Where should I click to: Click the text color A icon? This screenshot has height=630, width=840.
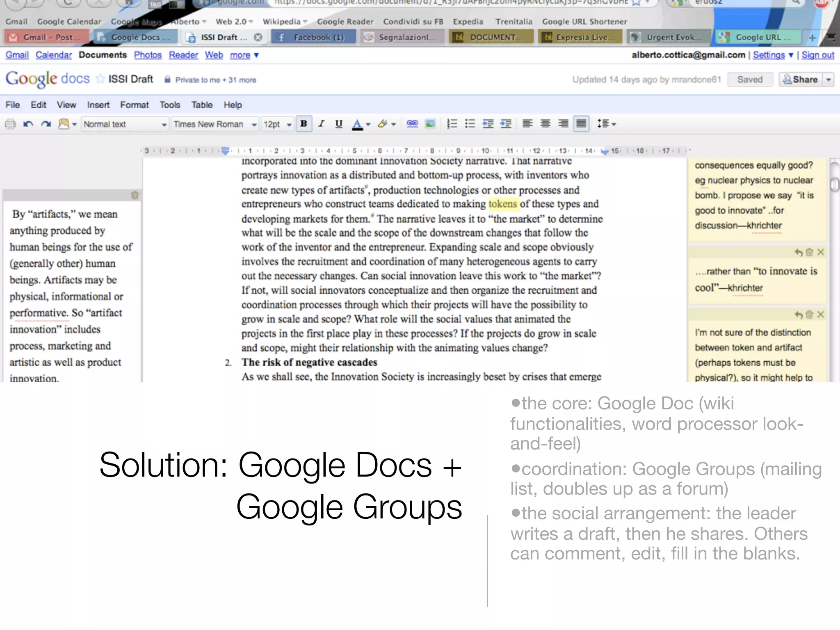(x=357, y=124)
